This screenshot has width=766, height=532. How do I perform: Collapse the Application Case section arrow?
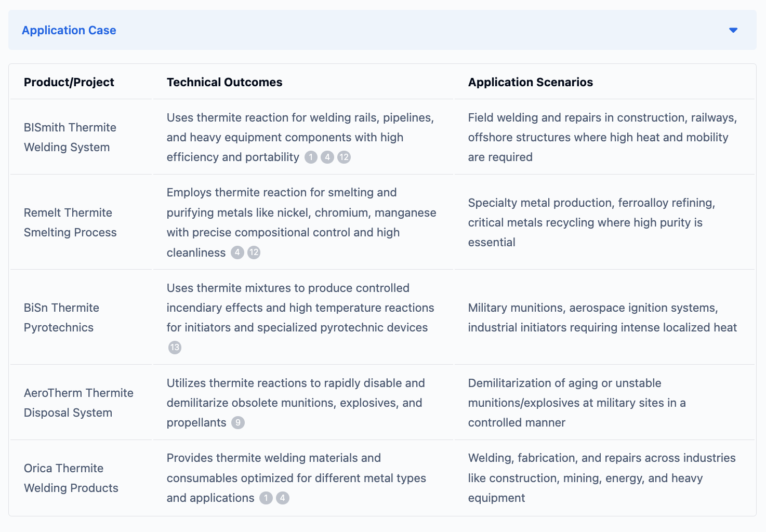(733, 30)
